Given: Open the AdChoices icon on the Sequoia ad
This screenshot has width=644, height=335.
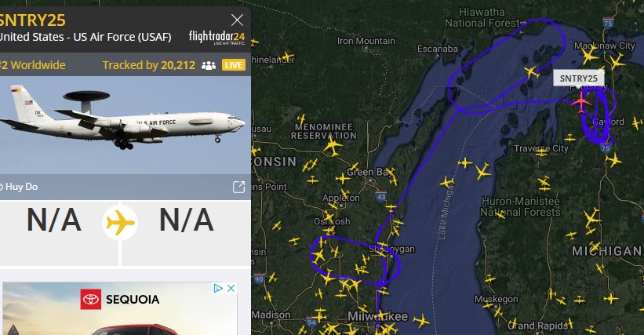Looking at the screenshot, I should [x=218, y=288].
